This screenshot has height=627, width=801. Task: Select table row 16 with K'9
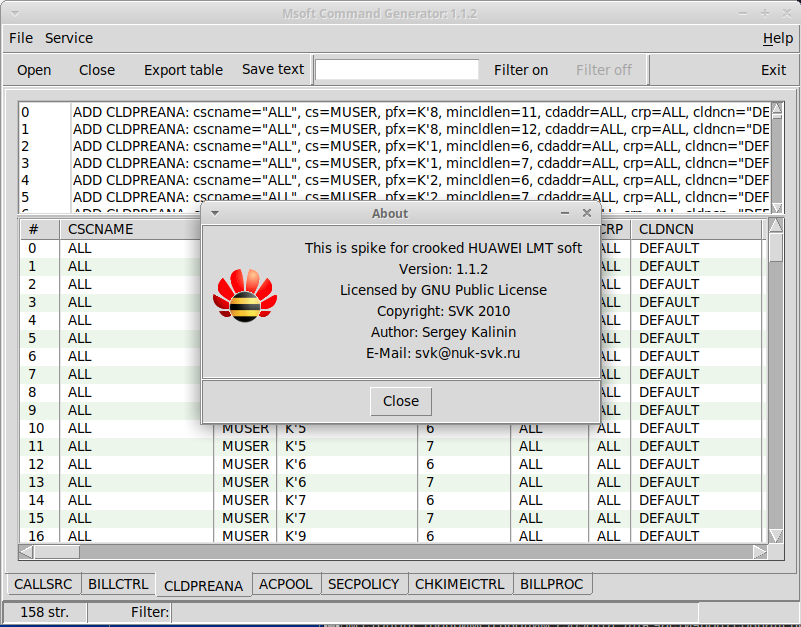[391, 536]
